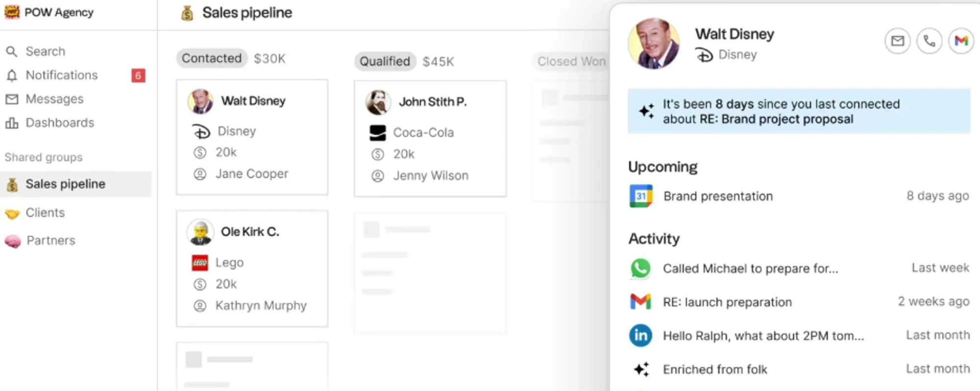Click the sparkle icon beside Enriched from folk

pyautogui.click(x=641, y=369)
